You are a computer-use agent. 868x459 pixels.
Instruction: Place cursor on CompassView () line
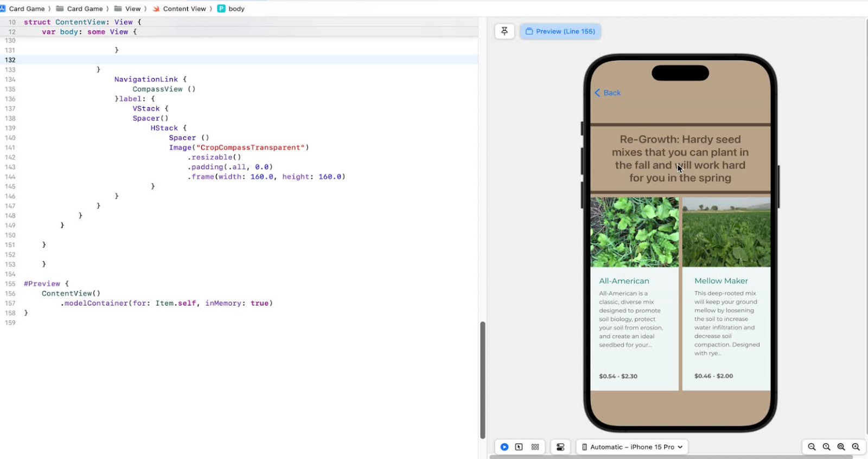click(164, 89)
